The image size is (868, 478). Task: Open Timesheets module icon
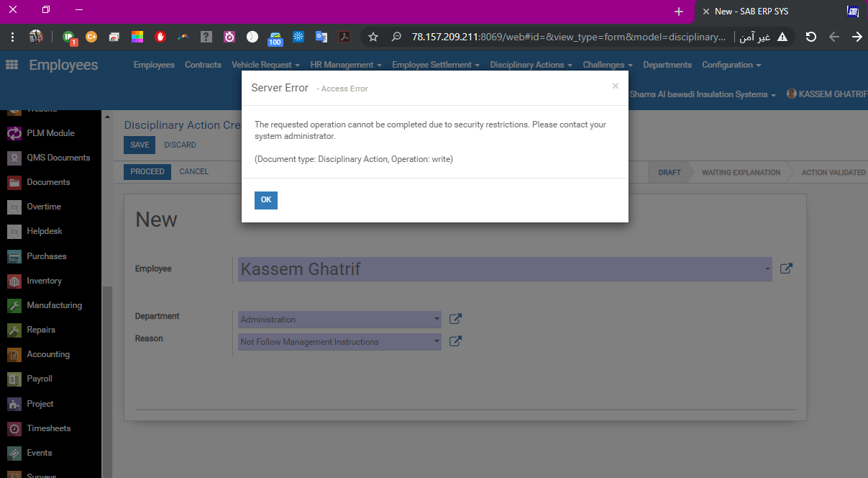tap(14, 428)
